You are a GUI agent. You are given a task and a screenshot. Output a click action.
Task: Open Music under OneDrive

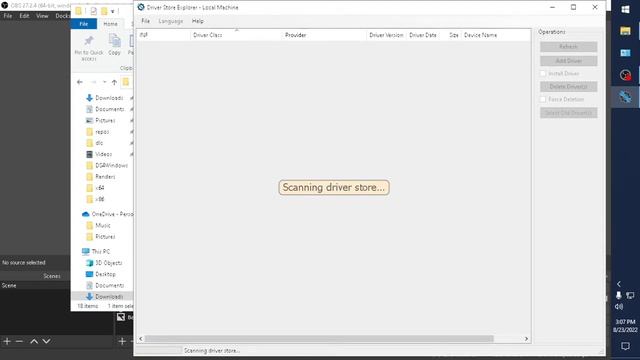(x=102, y=225)
